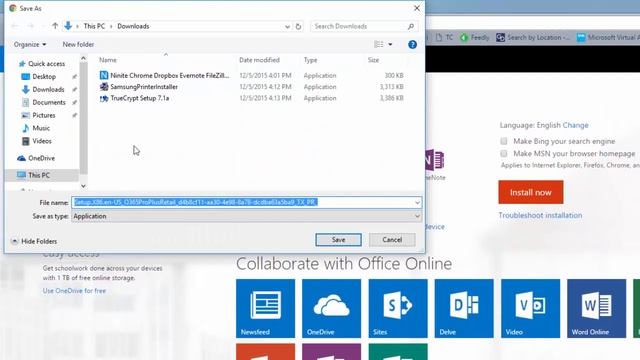
Task: Click the Save button
Action: click(338, 240)
